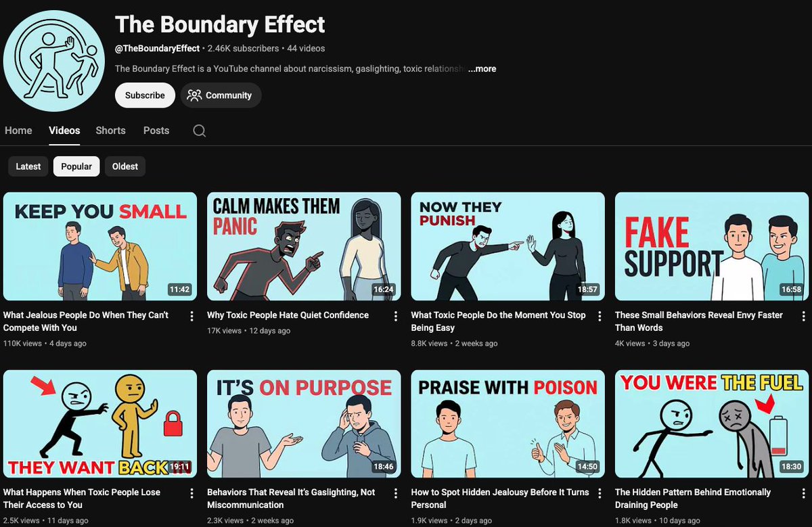Image resolution: width=812 pixels, height=527 pixels.
Task: Open the Posts tab
Action: click(x=156, y=131)
